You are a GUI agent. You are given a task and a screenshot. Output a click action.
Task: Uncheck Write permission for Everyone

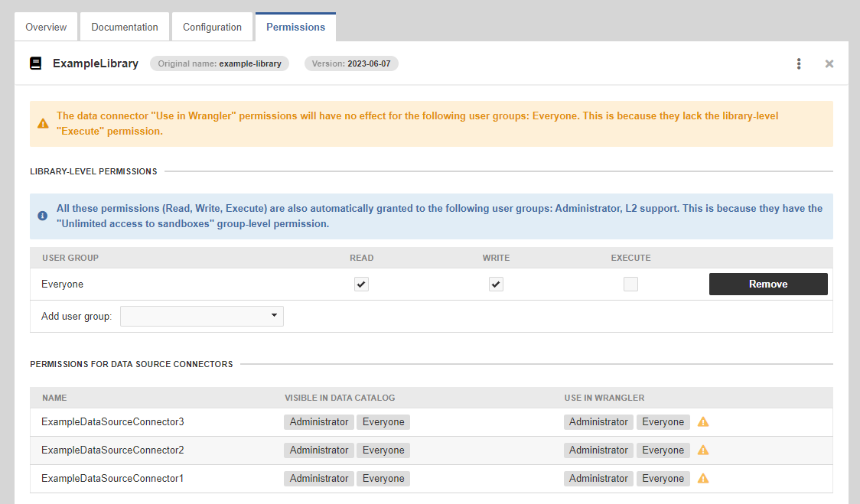496,285
